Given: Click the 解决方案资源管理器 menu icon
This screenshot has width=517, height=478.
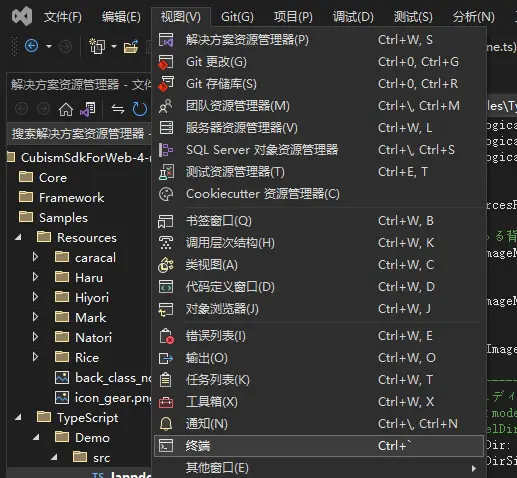Looking at the screenshot, I should tap(166, 40).
